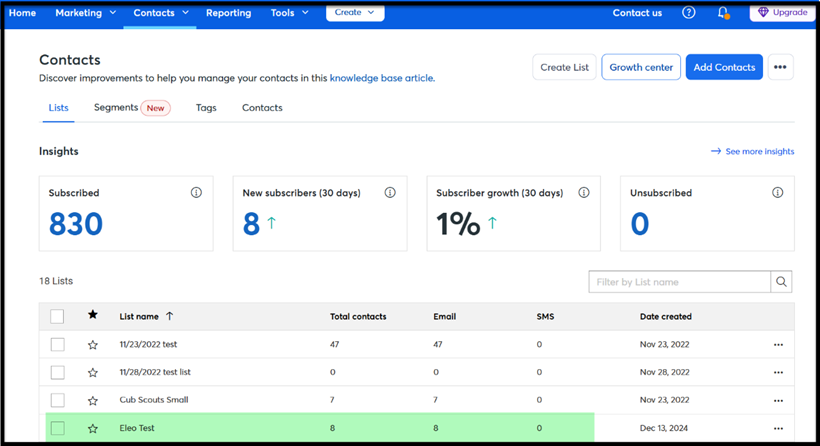Click the Dec 13, 2024 date cell

click(664, 428)
